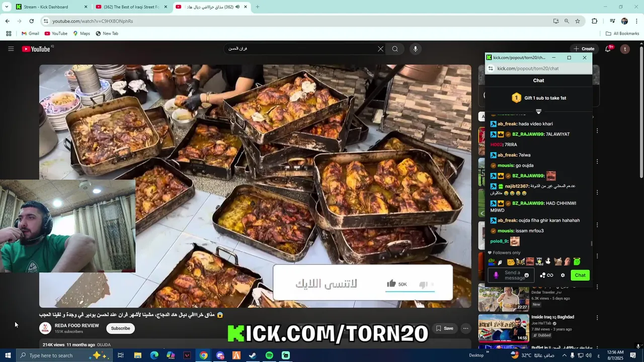Open the All Bookmarks folder
This screenshot has width=644, height=362.
[622, 34]
